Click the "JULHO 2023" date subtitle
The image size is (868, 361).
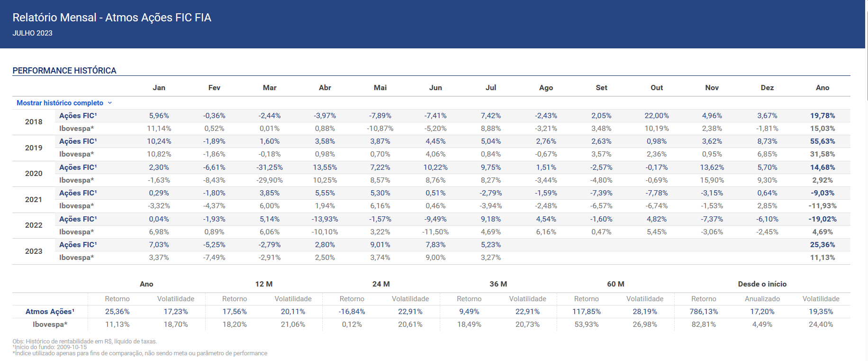(x=32, y=33)
